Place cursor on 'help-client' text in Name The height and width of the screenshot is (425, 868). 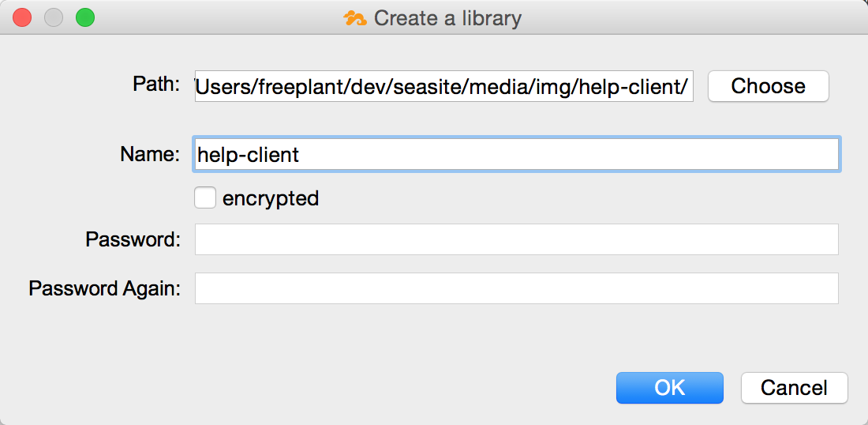pos(248,155)
